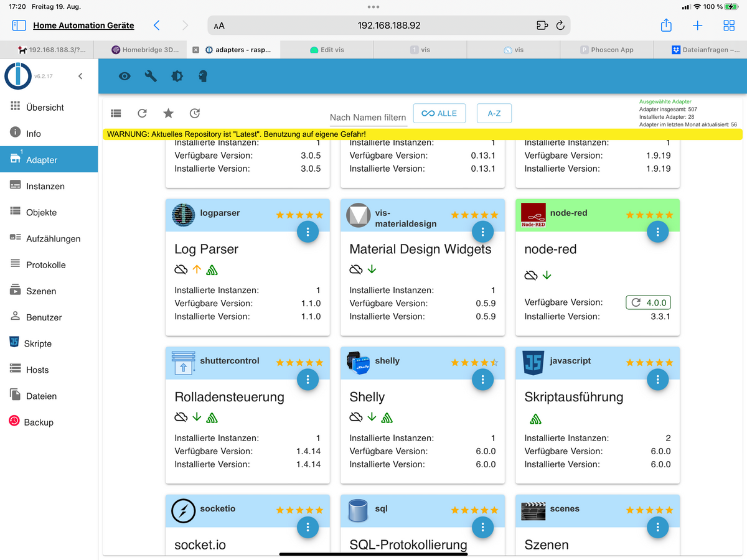Open Protokolle in the sidebar

(49, 264)
